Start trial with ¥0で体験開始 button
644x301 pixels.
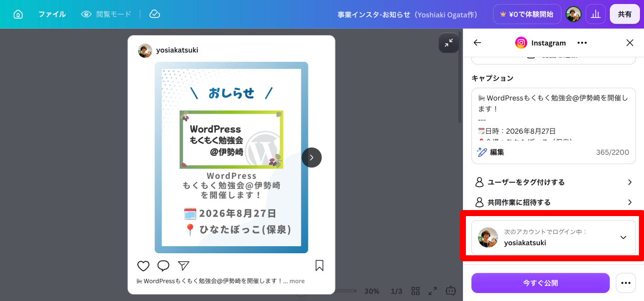pos(527,14)
